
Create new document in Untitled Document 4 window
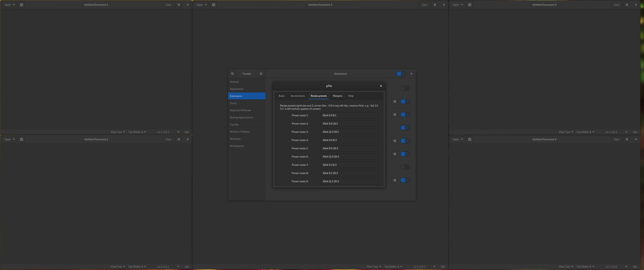point(470,5)
